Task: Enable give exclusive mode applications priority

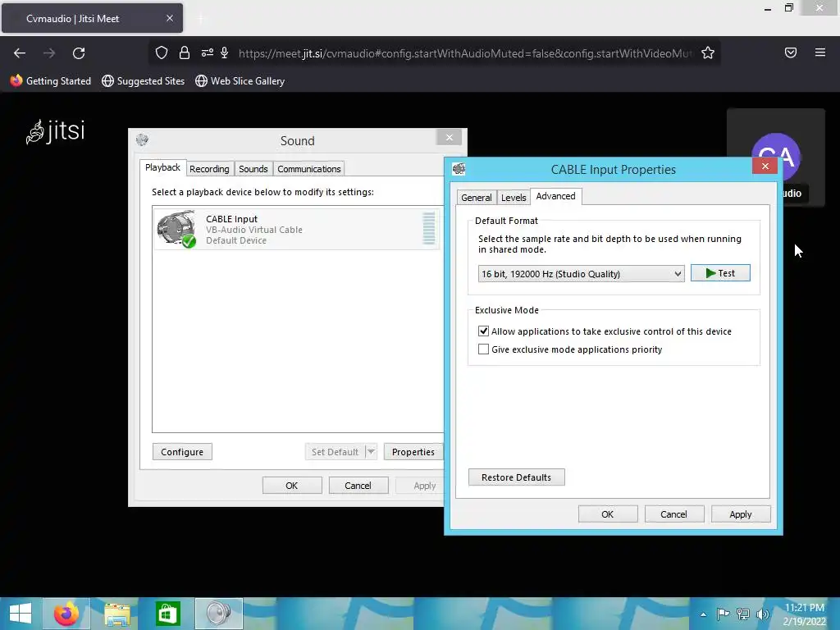Action: (483, 349)
